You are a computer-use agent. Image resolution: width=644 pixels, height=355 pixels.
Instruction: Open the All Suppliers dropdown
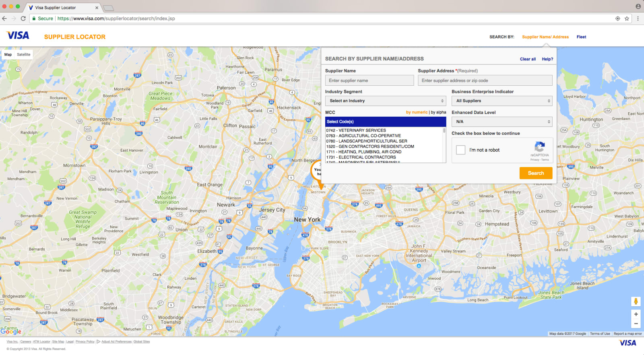(x=502, y=101)
